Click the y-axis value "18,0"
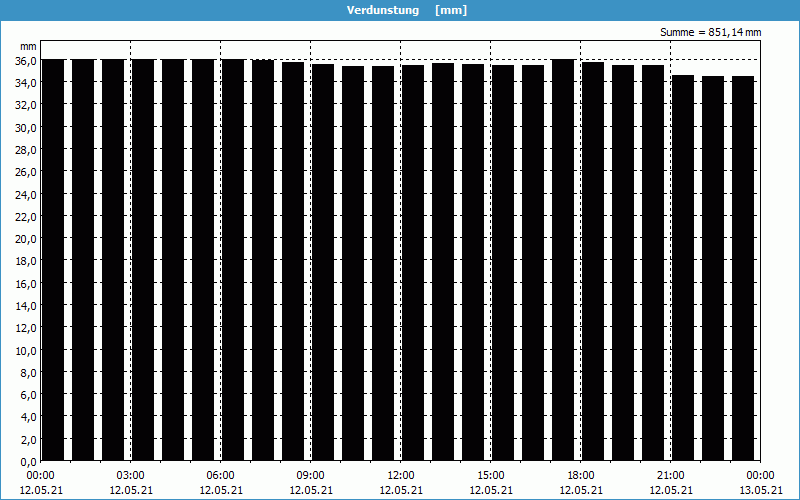This screenshot has height=500, width=800. [x=26, y=261]
